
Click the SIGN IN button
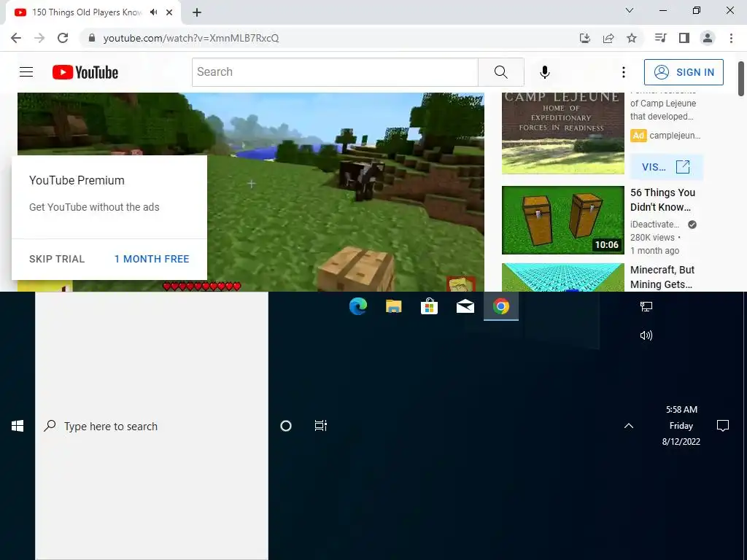(684, 72)
